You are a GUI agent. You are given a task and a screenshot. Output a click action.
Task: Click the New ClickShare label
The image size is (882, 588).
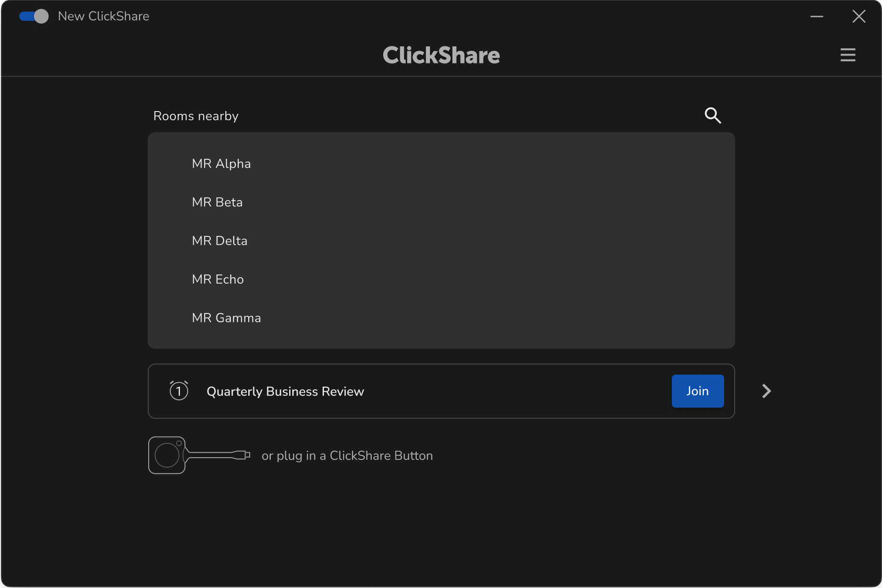click(x=103, y=17)
